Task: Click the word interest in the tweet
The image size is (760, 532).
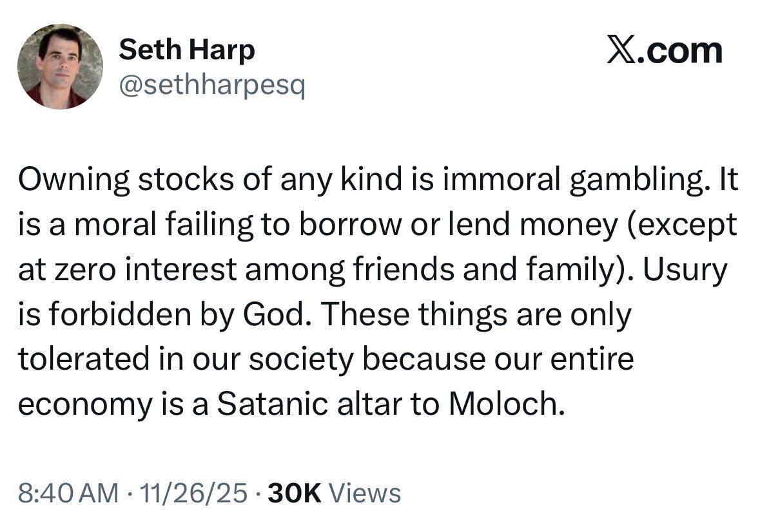Action: (182, 270)
